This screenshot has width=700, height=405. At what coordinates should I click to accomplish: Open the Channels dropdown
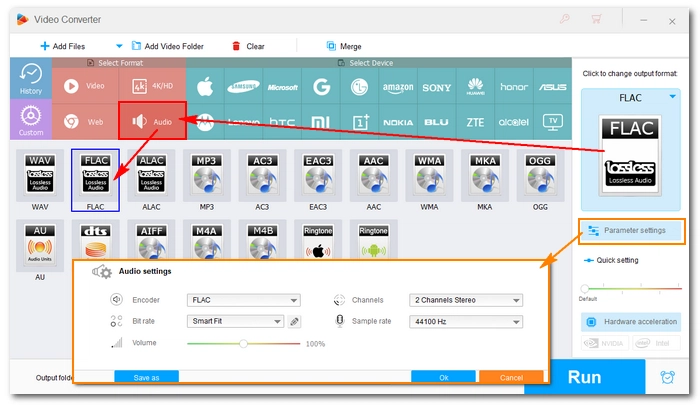click(466, 300)
